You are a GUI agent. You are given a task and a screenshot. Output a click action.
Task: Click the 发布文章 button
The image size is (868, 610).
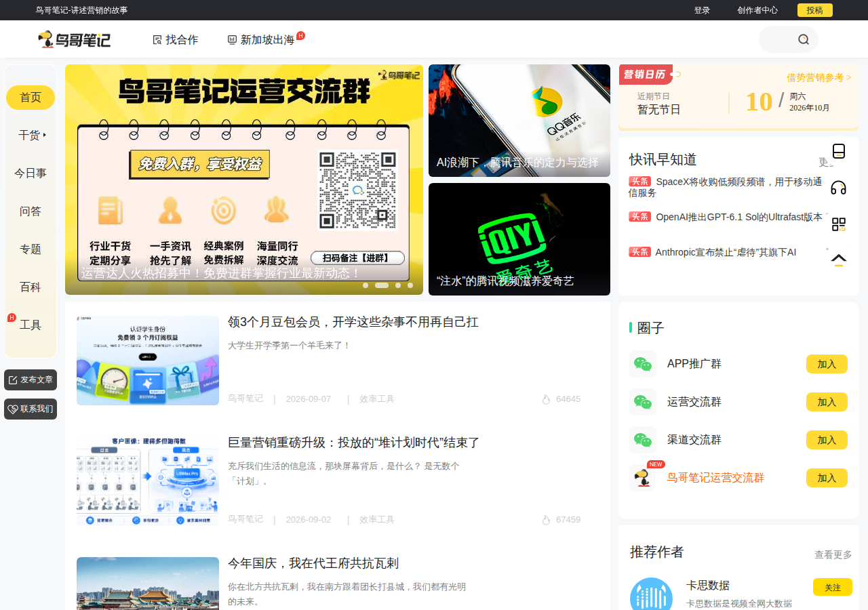[31, 380]
